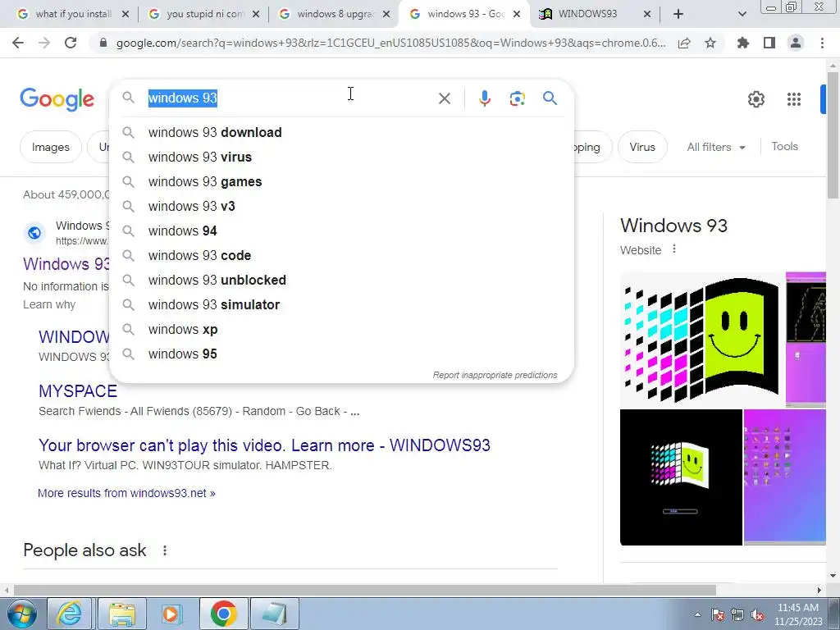Start voice search with the microphone icon
The width and height of the screenshot is (840, 630).
coord(484,98)
